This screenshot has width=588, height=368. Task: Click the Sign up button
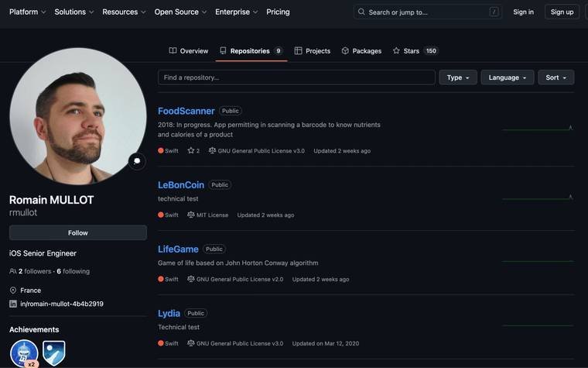click(562, 12)
